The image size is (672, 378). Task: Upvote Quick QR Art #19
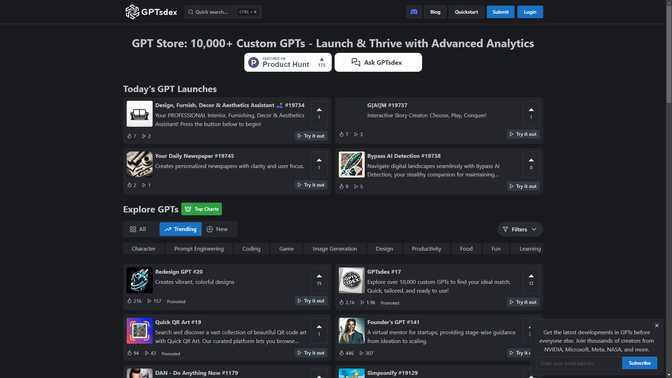coord(319,330)
